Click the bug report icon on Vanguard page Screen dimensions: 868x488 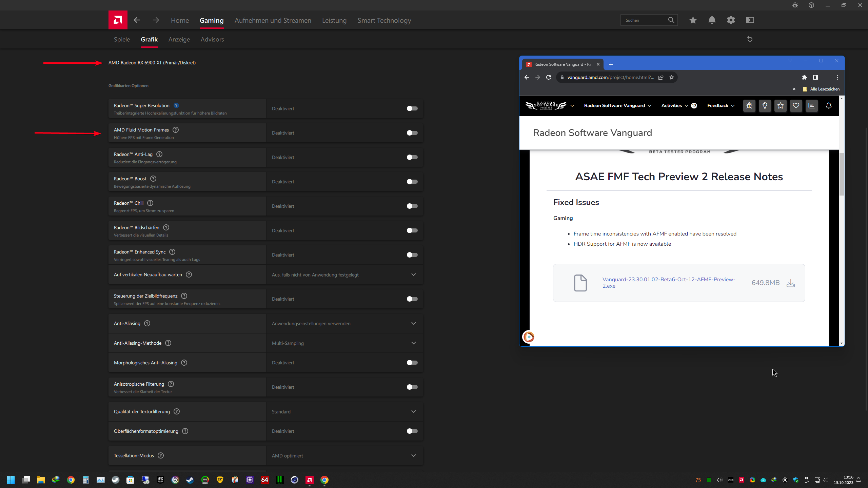click(749, 106)
